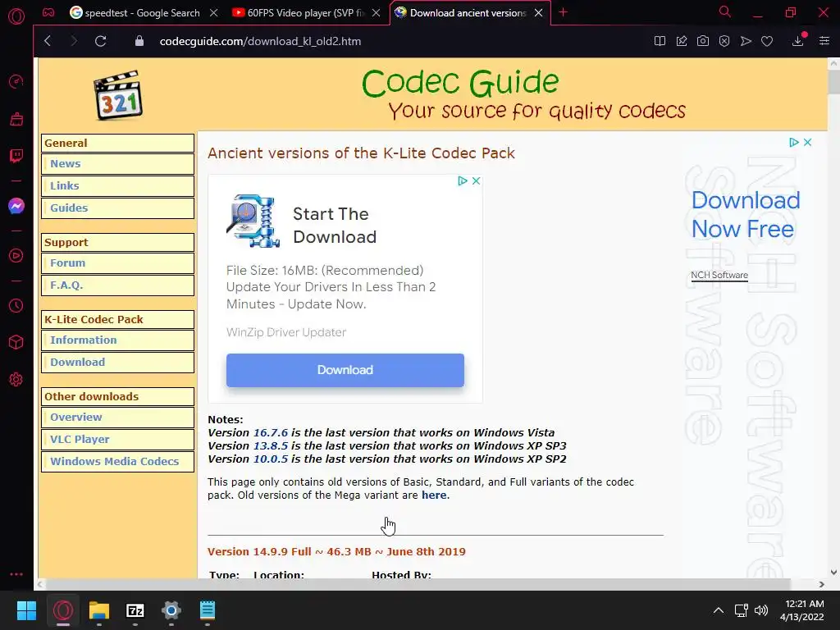Open K-Lite Codec Pack Download page
The width and height of the screenshot is (840, 630).
point(118,362)
